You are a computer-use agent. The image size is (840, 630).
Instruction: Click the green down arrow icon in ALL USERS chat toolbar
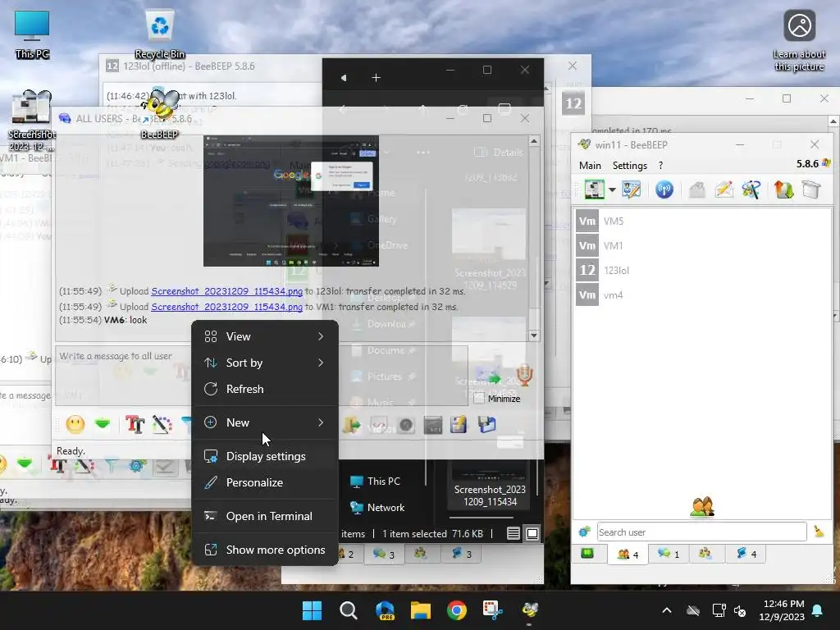coord(103,424)
